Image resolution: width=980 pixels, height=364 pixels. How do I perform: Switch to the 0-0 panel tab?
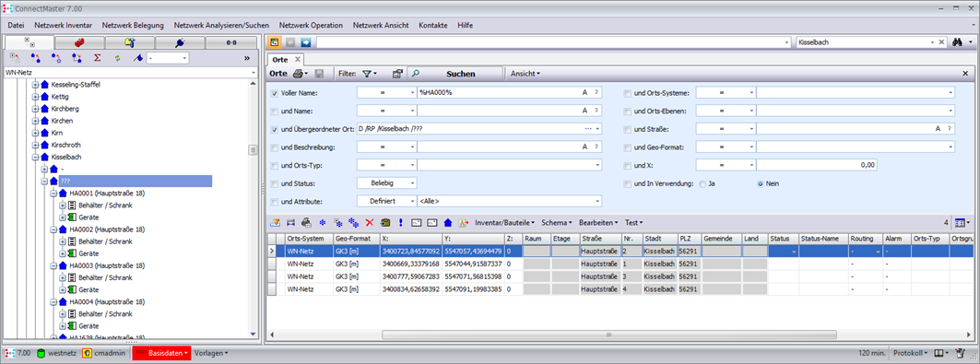[230, 42]
